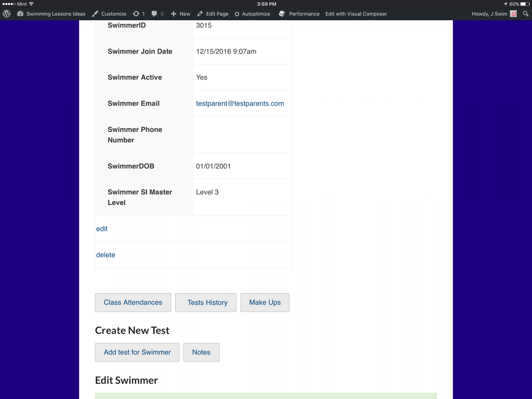Tap the location arrow in status bar
The image size is (532, 399).
coord(506,4)
